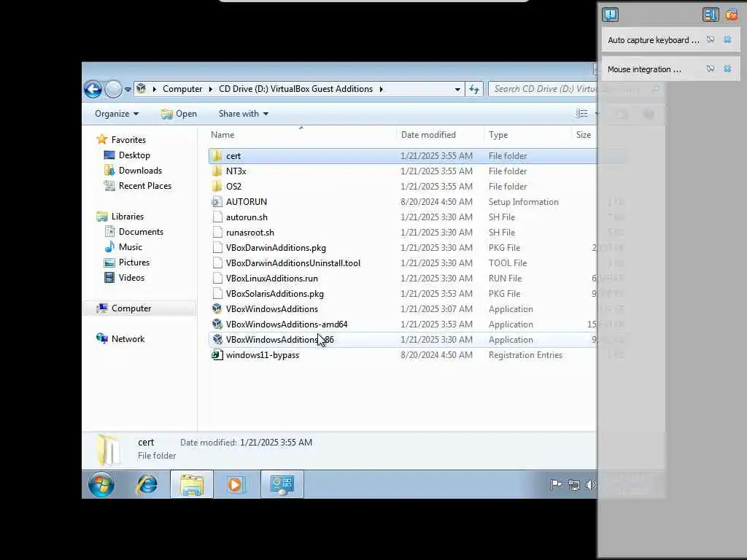Select Favorites in the navigation pane
This screenshot has width=747, height=560.
point(122,139)
